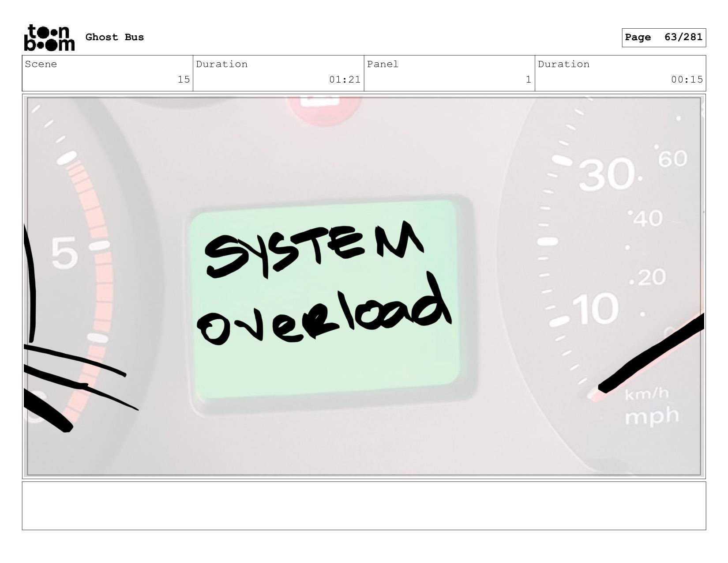Click the empty caption box below the panel
Viewport: 728px width, 563px height.
point(364,506)
